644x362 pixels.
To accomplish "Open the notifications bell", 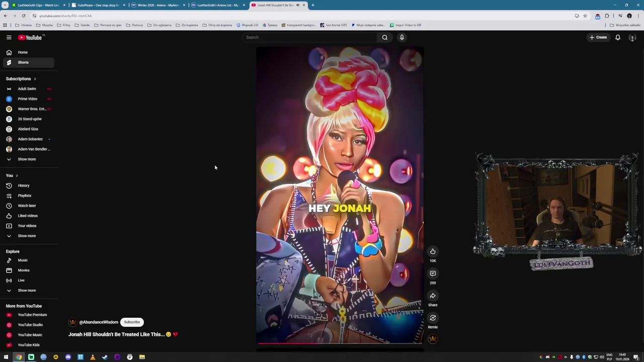I will tap(618, 37).
